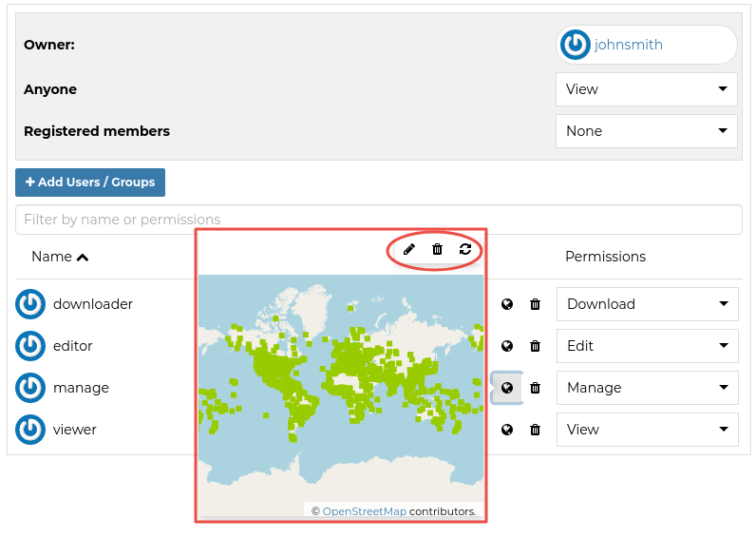The height and width of the screenshot is (557, 756).
Task: Follow the OpenStreetMap attribution link
Action: (x=364, y=511)
